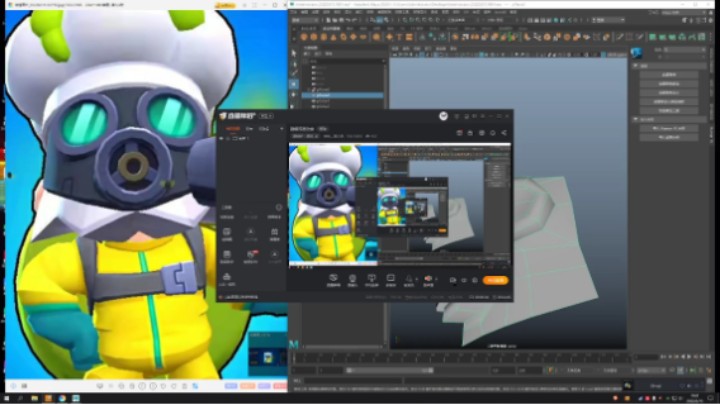
Task: Click the orange start button in streaming app
Action: click(495, 280)
